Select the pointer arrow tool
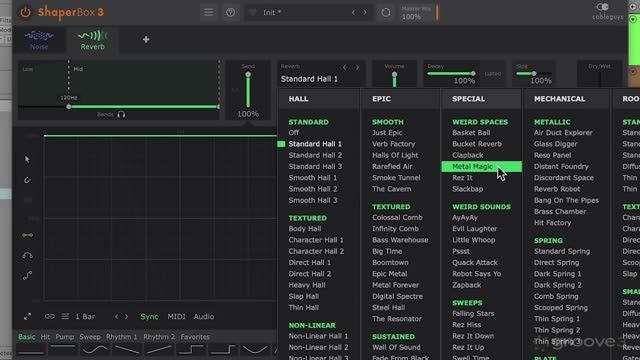The image size is (640, 360). (27, 159)
